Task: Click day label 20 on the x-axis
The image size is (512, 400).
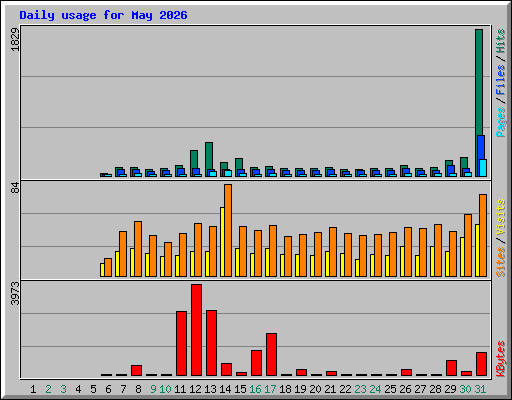Action: coord(315,389)
